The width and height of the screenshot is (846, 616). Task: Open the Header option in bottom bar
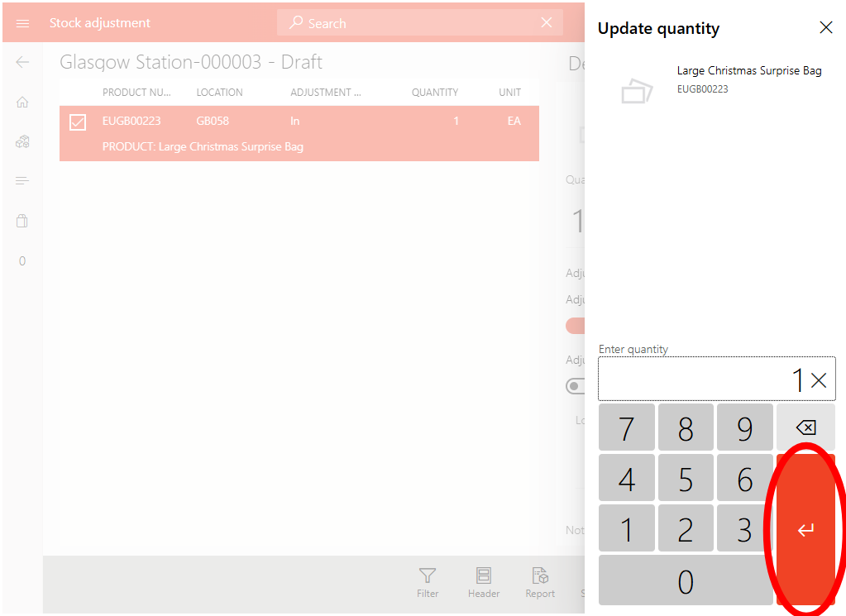(x=484, y=582)
